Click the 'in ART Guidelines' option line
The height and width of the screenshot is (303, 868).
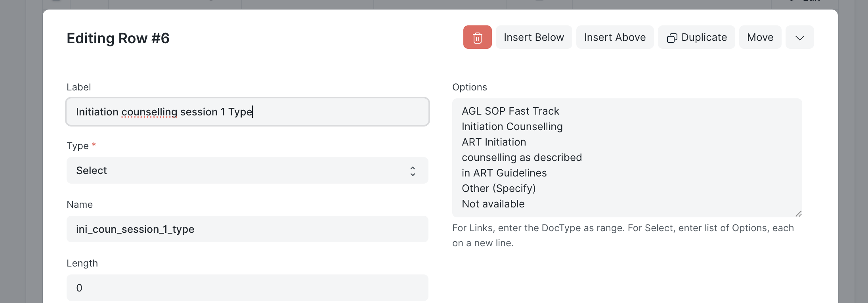(x=504, y=173)
